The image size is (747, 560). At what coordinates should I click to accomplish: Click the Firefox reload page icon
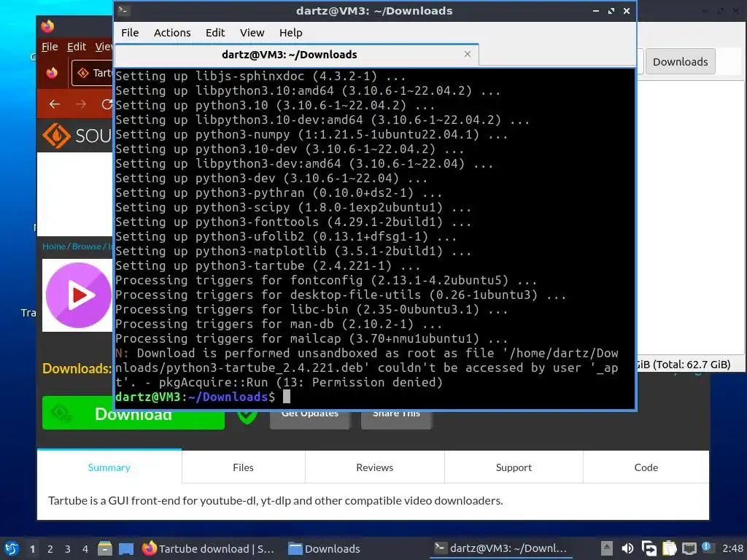[x=107, y=104]
